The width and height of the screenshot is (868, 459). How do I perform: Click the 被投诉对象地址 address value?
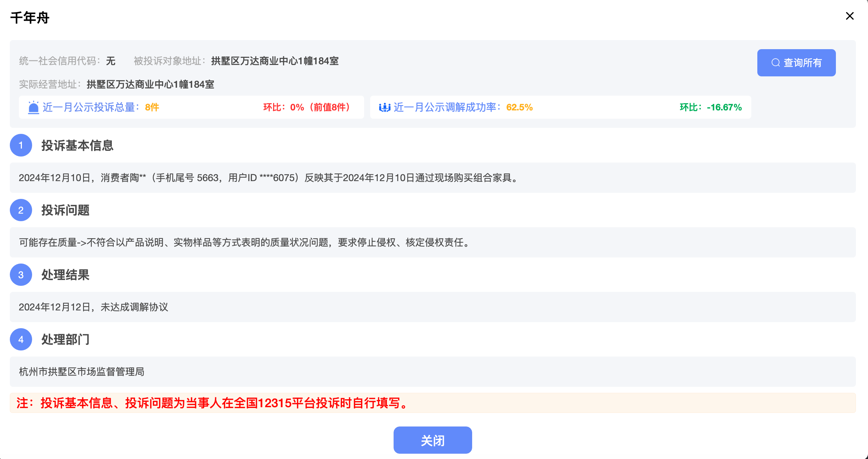pyautogui.click(x=275, y=61)
